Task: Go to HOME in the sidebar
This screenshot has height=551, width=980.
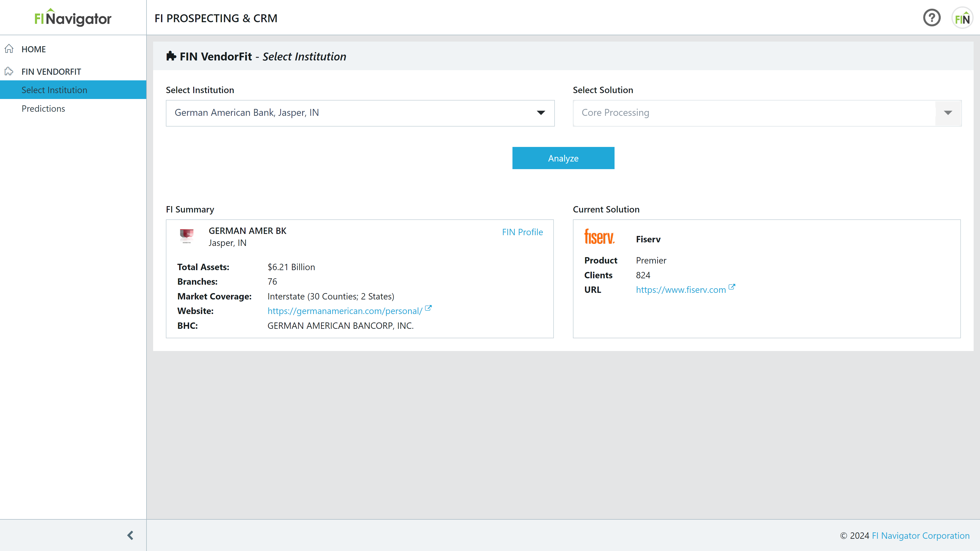Action: pyautogui.click(x=33, y=49)
